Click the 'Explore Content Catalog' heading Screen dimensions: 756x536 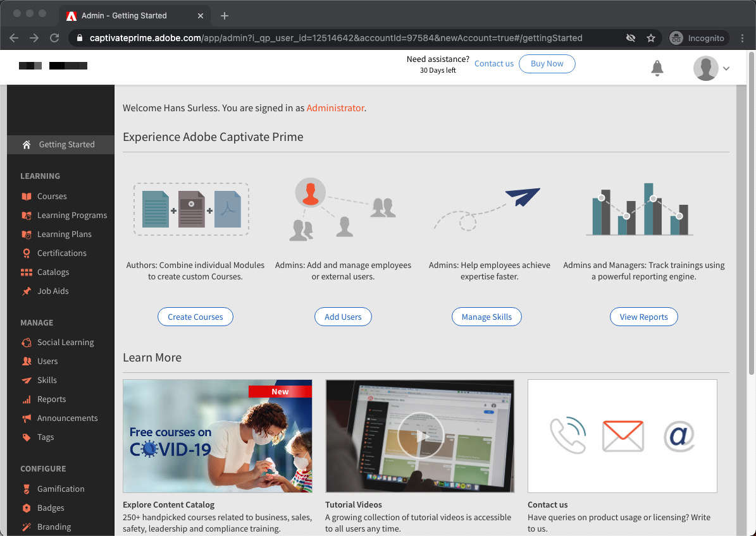tap(168, 504)
